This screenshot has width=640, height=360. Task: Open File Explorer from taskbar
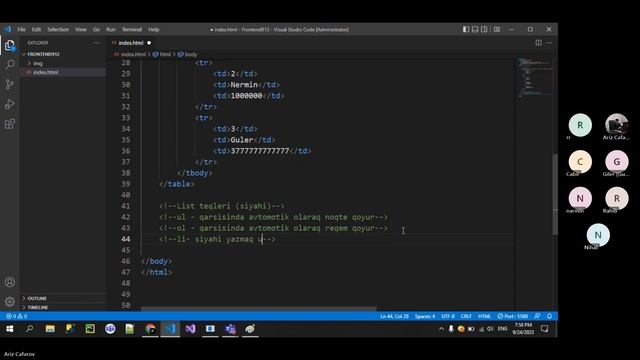click(50, 329)
